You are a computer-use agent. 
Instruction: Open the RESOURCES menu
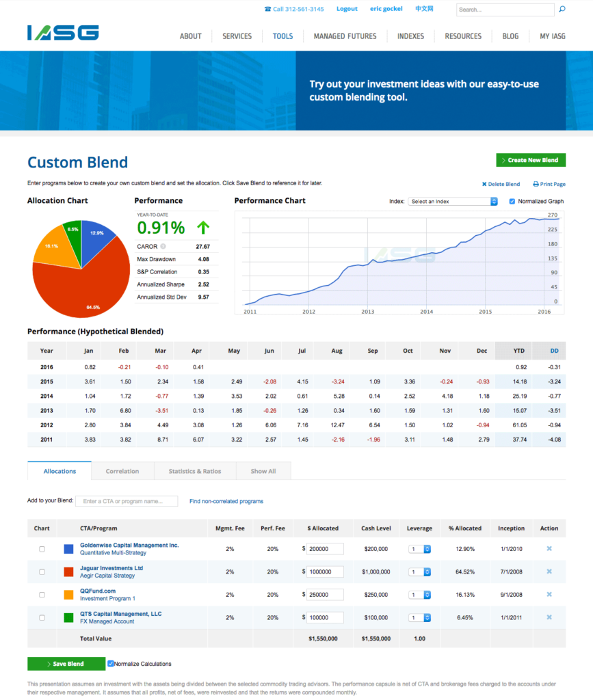(x=463, y=36)
